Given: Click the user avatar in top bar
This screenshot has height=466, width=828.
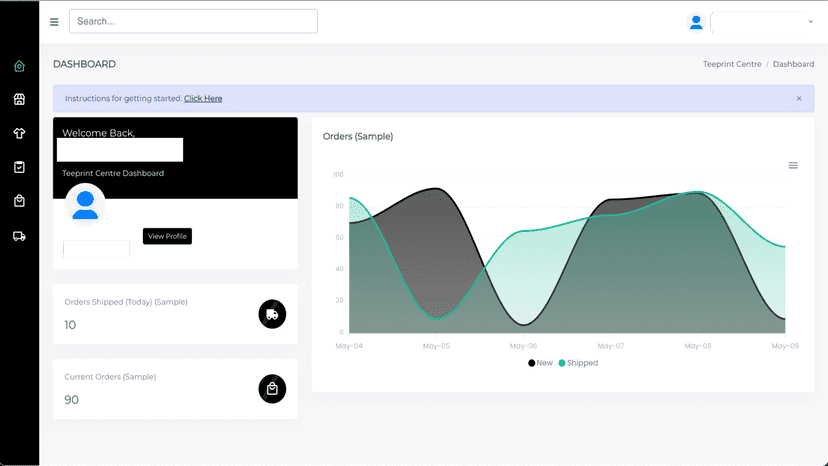Looking at the screenshot, I should [x=696, y=22].
